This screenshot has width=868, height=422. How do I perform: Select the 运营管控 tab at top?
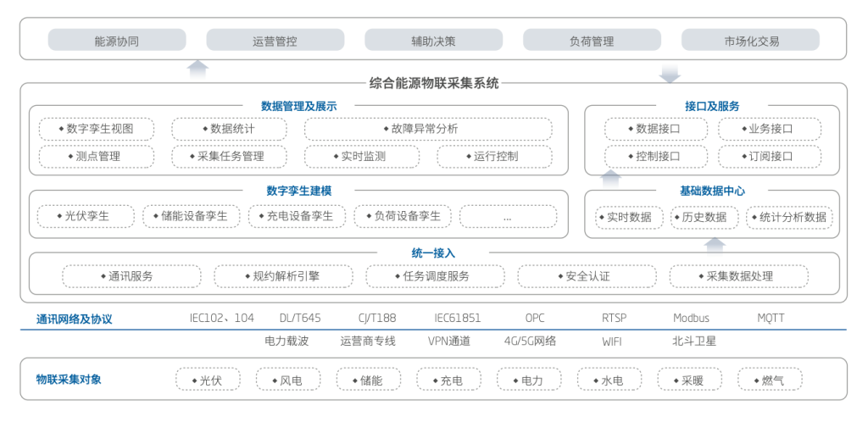point(275,41)
